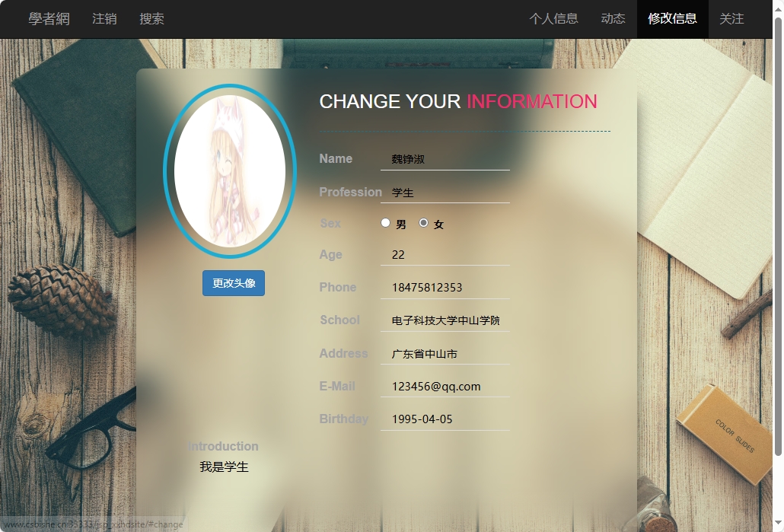Click the Address field showing 广东省中山市
Image resolution: width=784 pixels, height=532 pixels.
click(445, 352)
